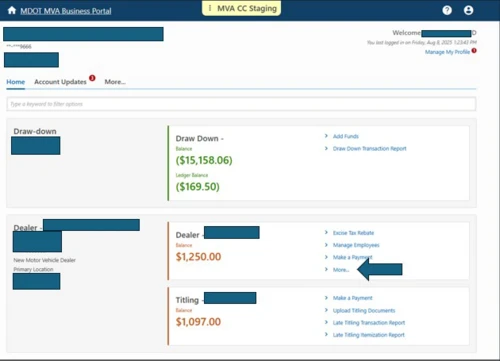Image resolution: width=500 pixels, height=361 pixels.
Task: Open Manage My Profile link
Action: coord(447,52)
